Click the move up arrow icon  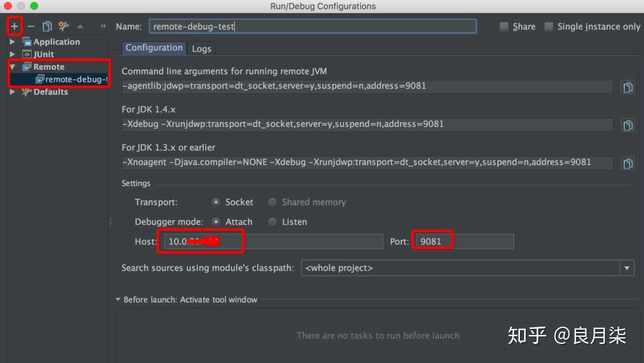coord(80,26)
